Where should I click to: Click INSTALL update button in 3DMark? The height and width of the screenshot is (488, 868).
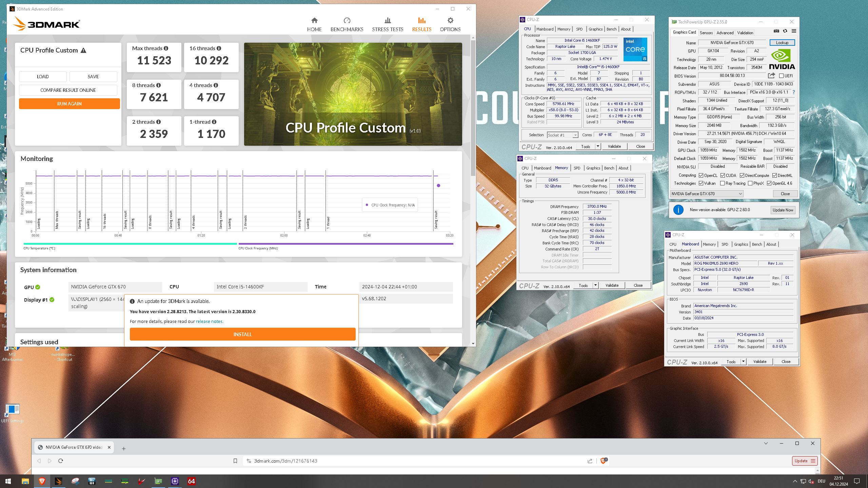(x=243, y=334)
